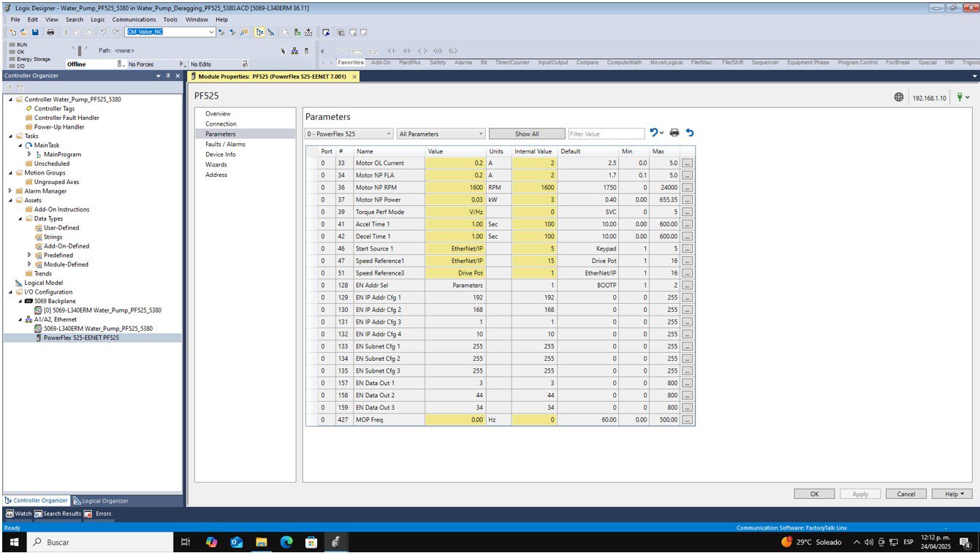Select the Add-On instruction tab
Viewport: 980px width, 553px height.
click(x=380, y=63)
